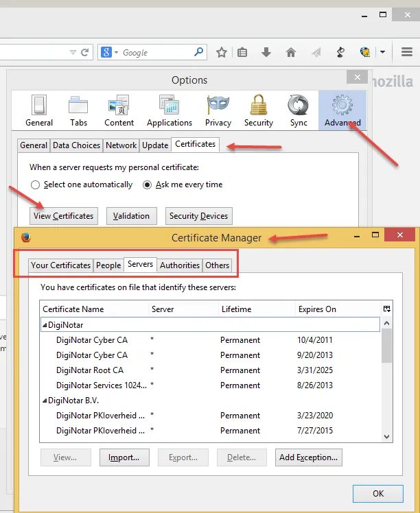
Task: Open the Advanced options category
Action: (x=342, y=110)
